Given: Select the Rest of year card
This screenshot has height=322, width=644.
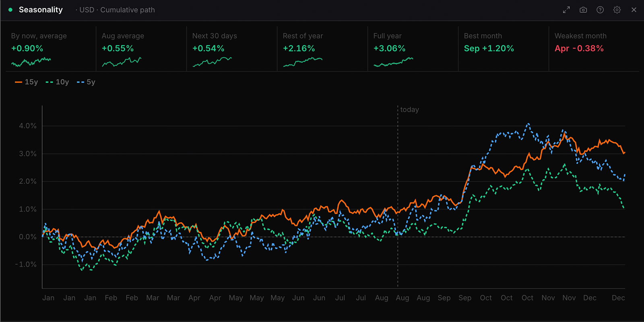Looking at the screenshot, I should pyautogui.click(x=322, y=49).
